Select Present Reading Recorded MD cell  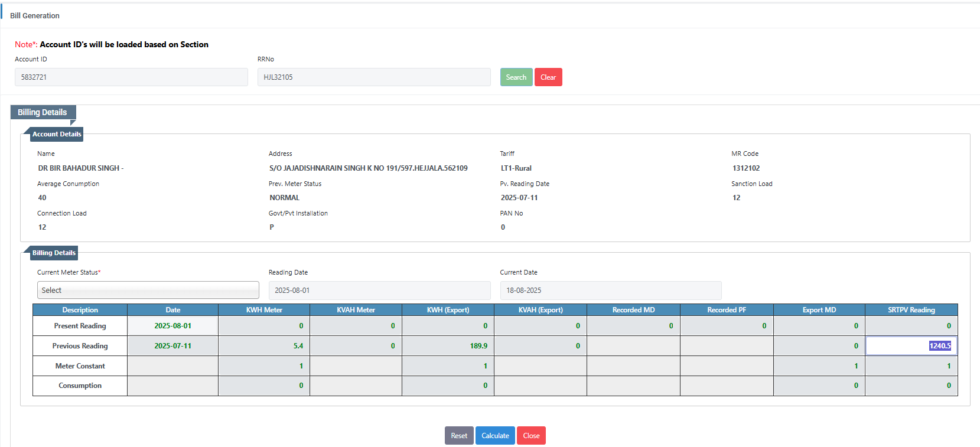633,326
